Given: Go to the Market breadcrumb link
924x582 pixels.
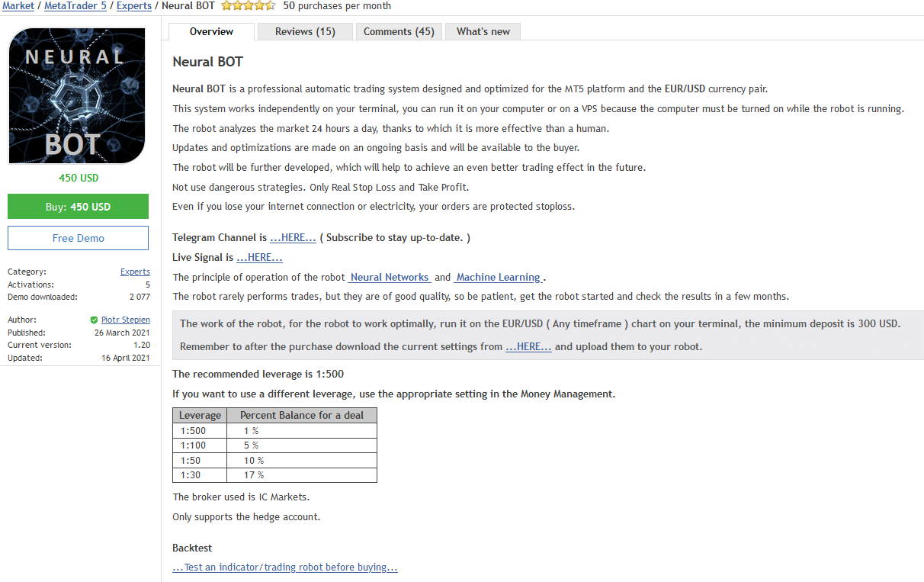Looking at the screenshot, I should (18, 6).
